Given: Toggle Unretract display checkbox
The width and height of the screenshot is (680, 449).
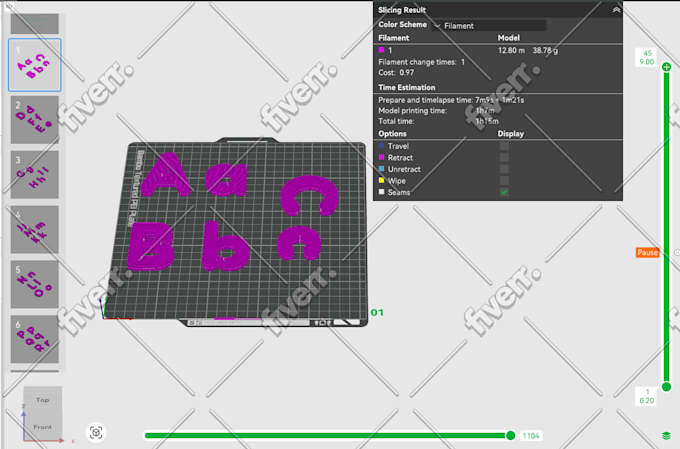Looking at the screenshot, I should click(x=504, y=169).
